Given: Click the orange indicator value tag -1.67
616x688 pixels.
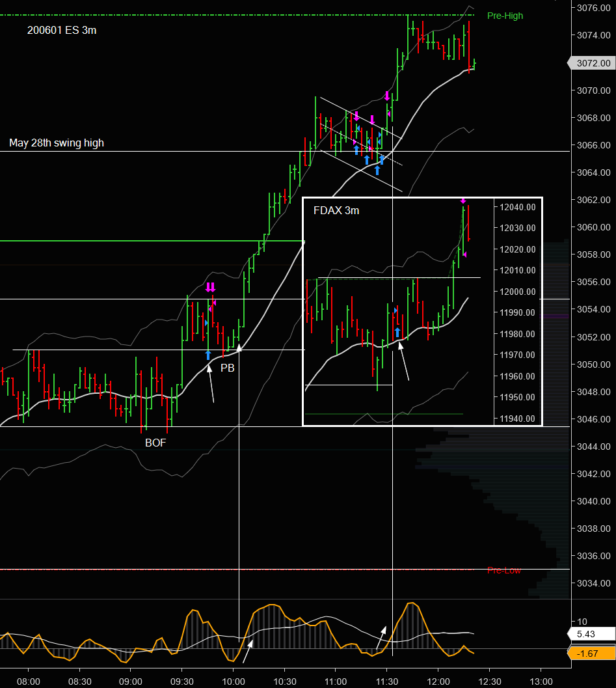Looking at the screenshot, I should coord(591,654).
